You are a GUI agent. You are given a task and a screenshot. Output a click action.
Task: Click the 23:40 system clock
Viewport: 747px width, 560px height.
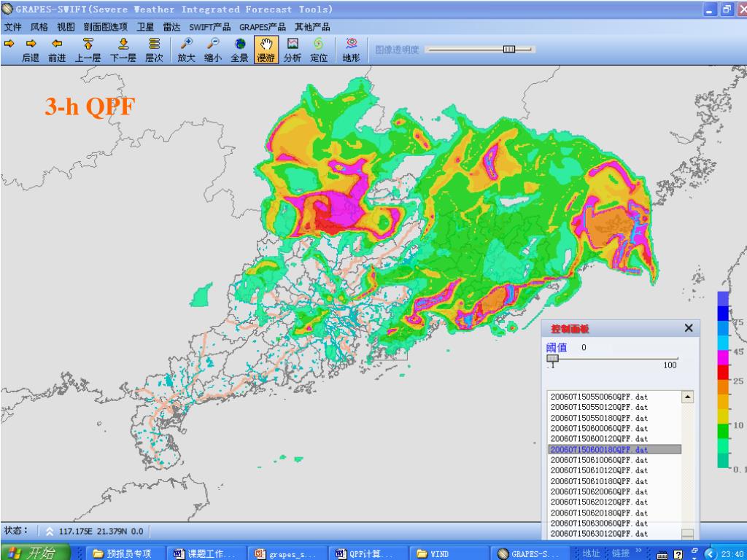pyautogui.click(x=732, y=554)
